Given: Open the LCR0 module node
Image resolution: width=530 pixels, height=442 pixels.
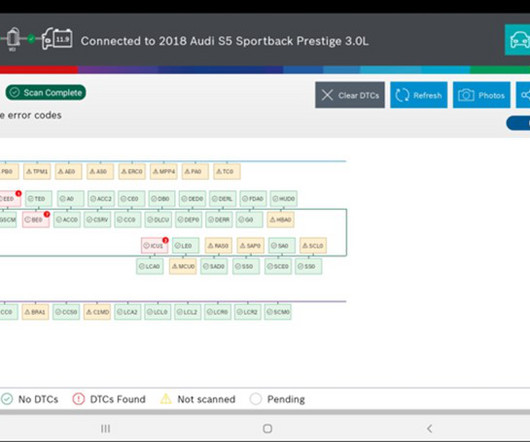Looking at the screenshot, I should 218,312.
